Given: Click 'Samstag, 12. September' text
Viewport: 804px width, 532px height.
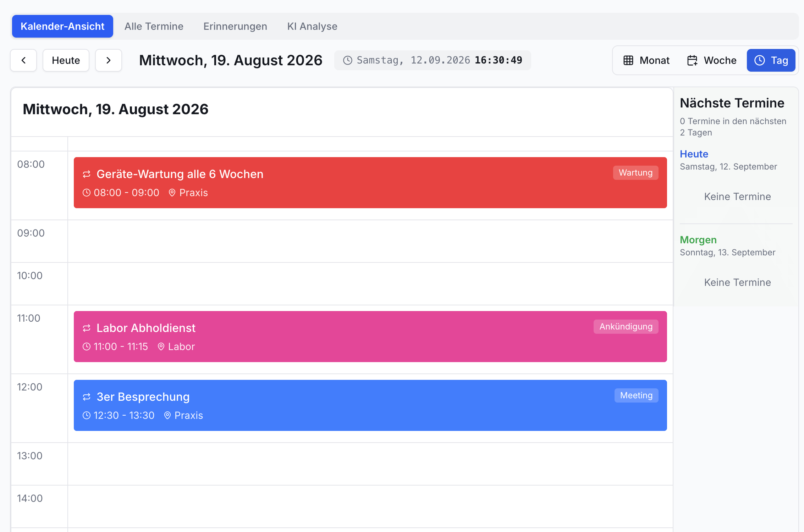Looking at the screenshot, I should tap(728, 167).
